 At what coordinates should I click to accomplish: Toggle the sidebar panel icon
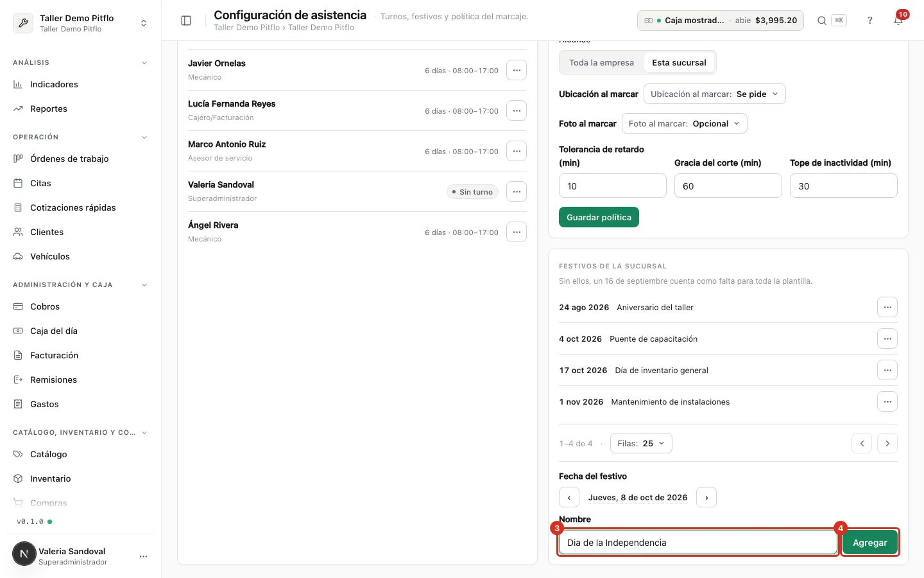pos(186,21)
